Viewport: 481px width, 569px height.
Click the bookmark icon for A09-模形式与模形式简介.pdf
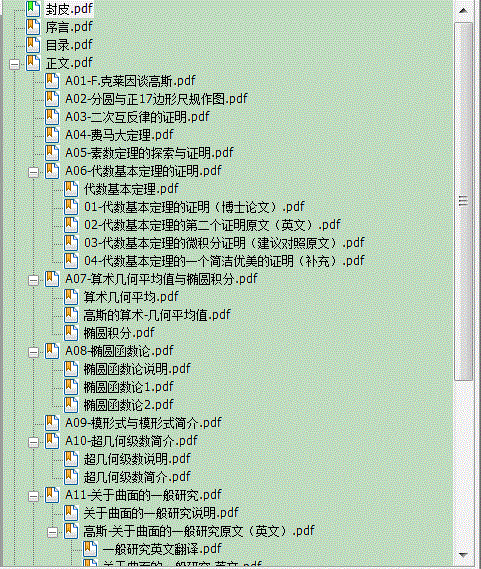(x=52, y=423)
